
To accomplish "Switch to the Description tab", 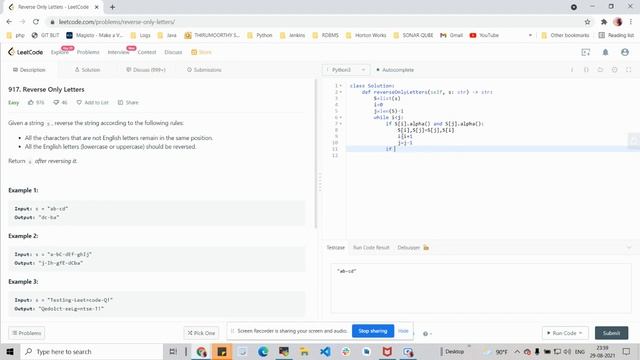I will 29,70.
